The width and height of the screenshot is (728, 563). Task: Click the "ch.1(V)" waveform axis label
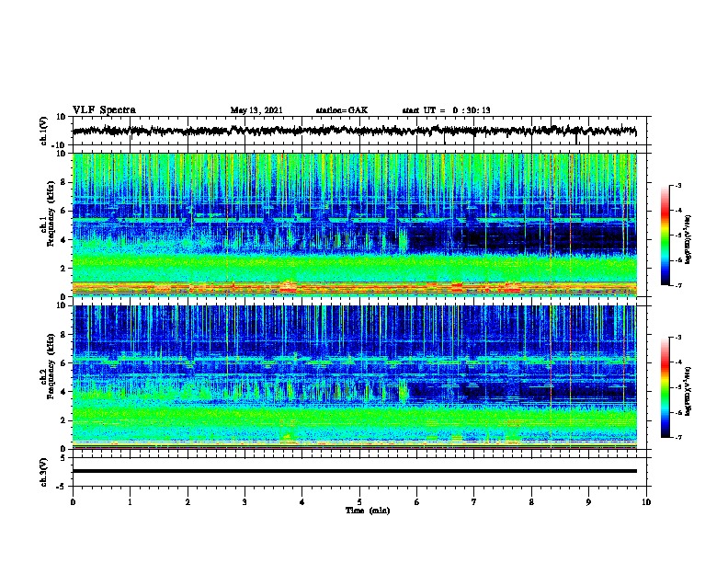44,131
